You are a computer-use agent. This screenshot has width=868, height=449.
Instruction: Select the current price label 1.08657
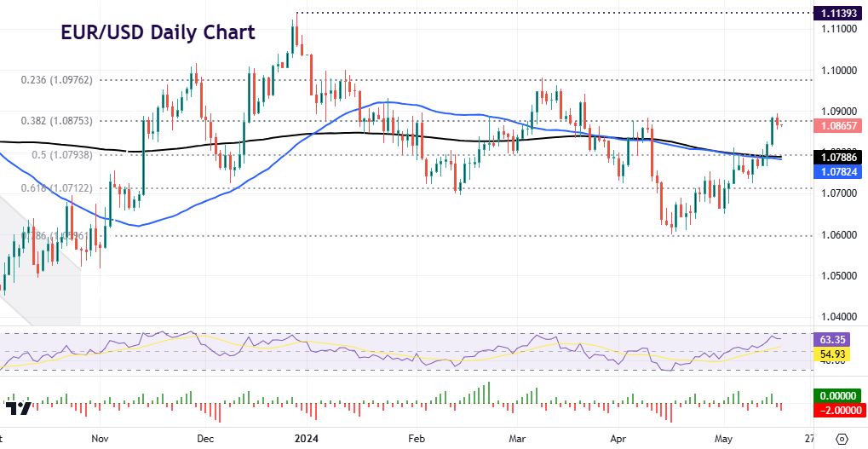(838, 125)
